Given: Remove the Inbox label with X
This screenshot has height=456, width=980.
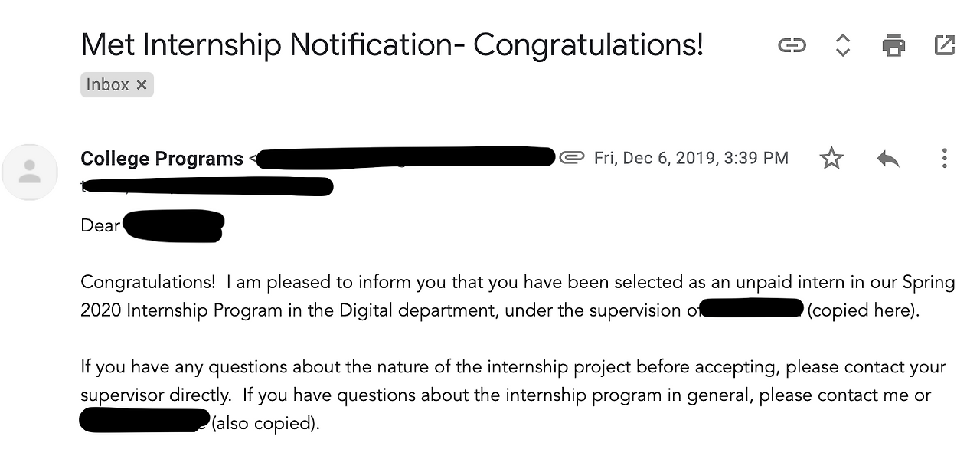Looking at the screenshot, I should tap(142, 85).
